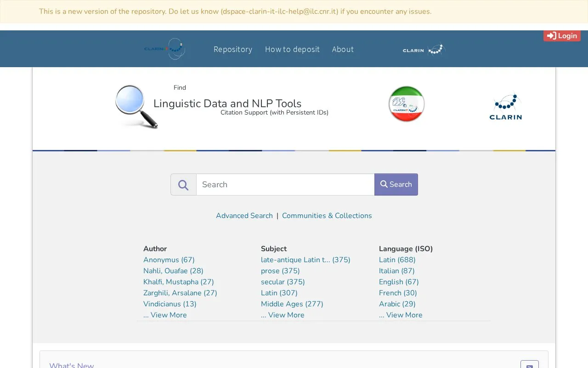Click the Author column heading

pyautogui.click(x=155, y=249)
